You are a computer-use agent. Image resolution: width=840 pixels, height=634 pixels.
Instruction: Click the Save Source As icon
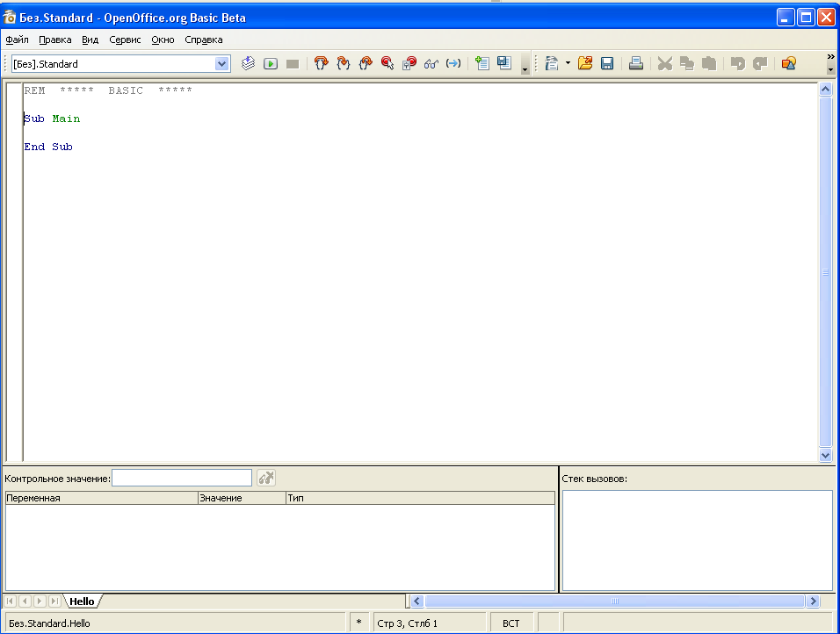(x=504, y=64)
